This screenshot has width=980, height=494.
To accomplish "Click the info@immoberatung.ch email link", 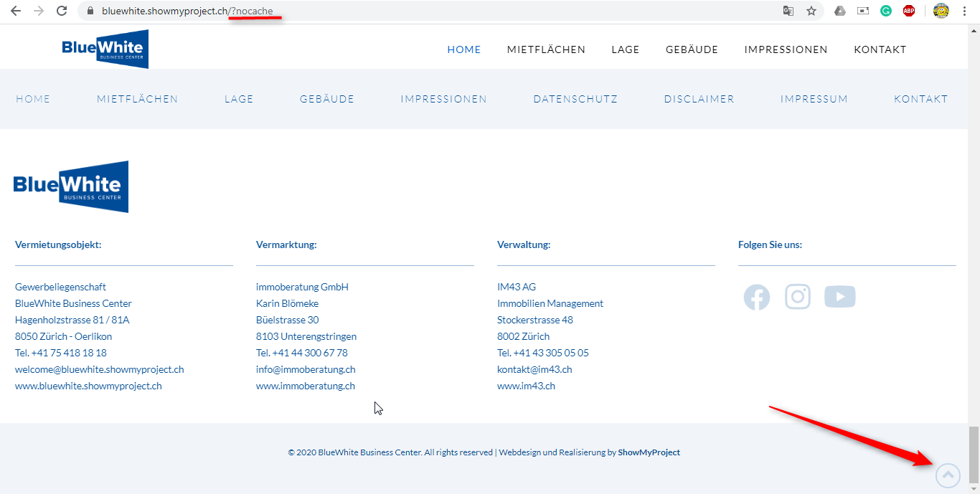I will coord(306,369).
